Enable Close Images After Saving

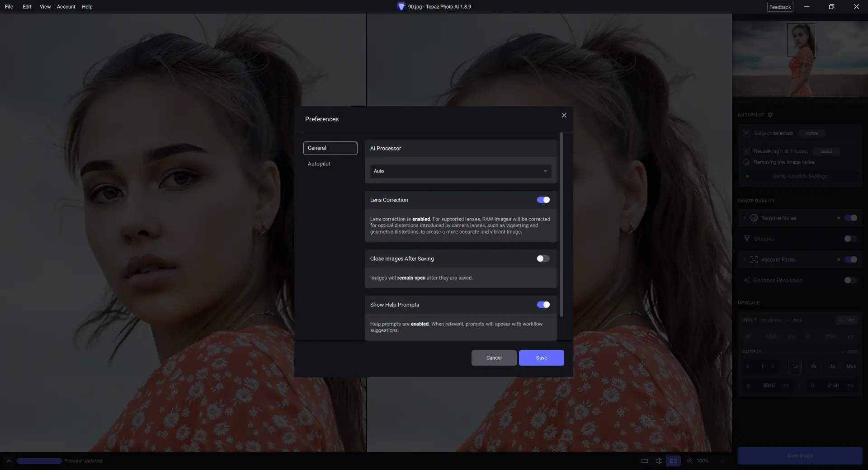[x=543, y=258]
